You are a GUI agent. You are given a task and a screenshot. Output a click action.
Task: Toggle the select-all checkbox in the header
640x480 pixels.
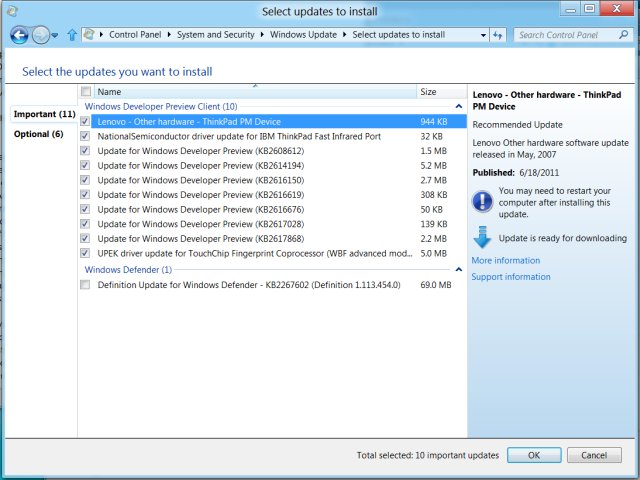[x=86, y=91]
